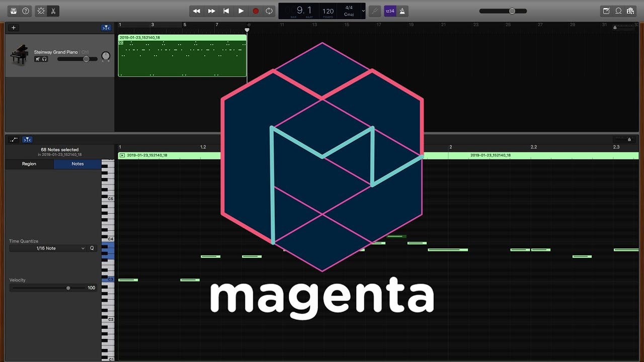The height and width of the screenshot is (362, 644).
Task: Fast forward the playhead
Action: point(211,11)
